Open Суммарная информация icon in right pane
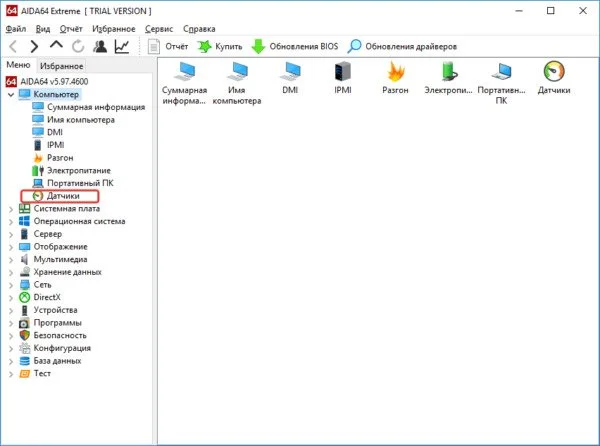Screen dimensions: 600x446 pyautogui.click(x=184, y=83)
